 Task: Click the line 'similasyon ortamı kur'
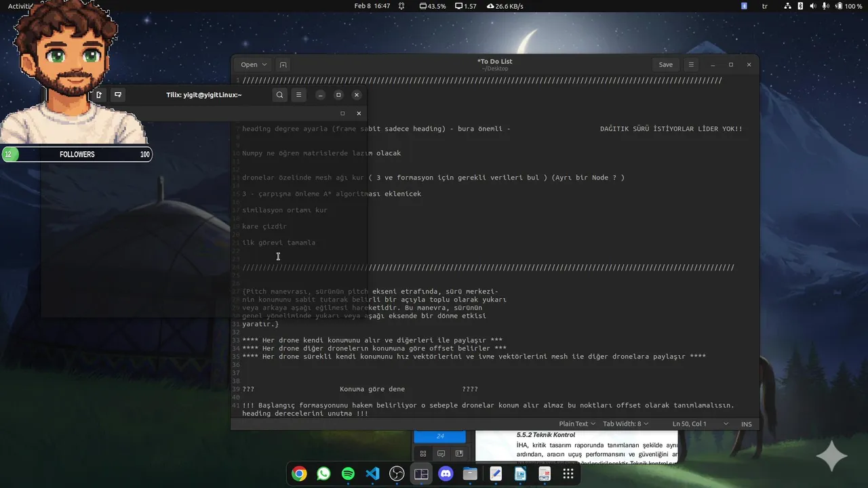pos(285,210)
